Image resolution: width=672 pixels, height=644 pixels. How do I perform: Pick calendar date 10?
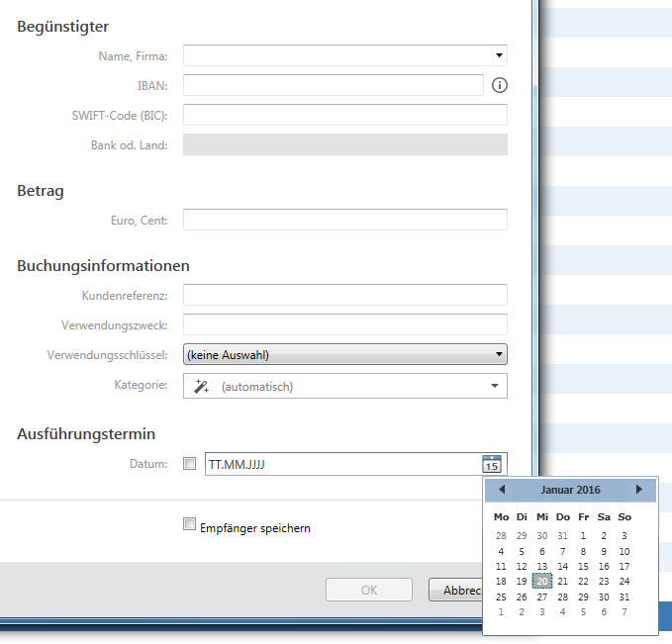[x=624, y=551]
